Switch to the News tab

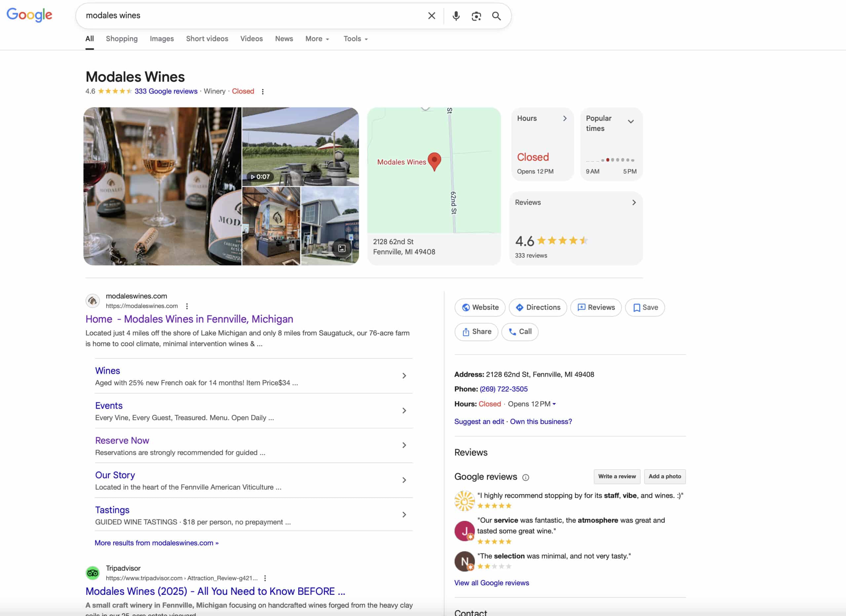pyautogui.click(x=284, y=39)
